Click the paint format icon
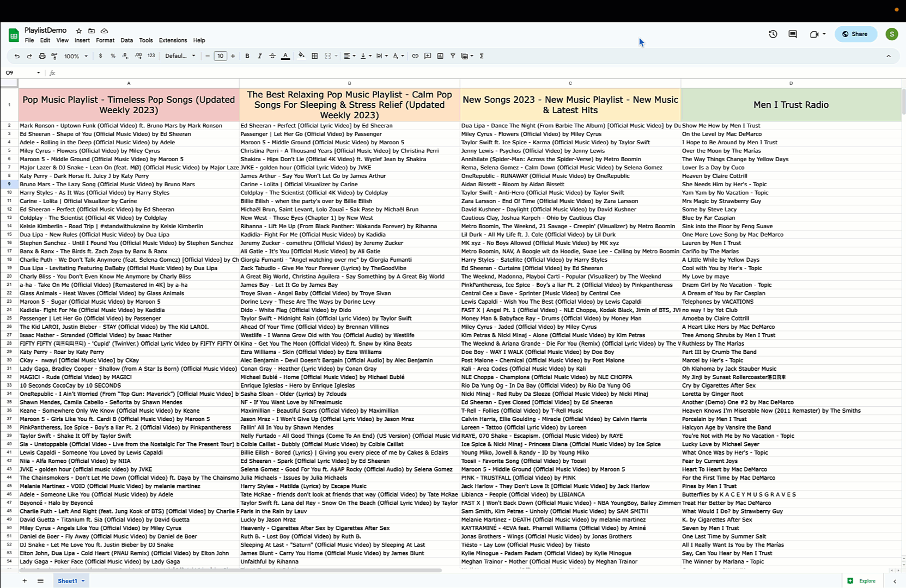Viewport: 906px width, 588px height. pos(54,56)
